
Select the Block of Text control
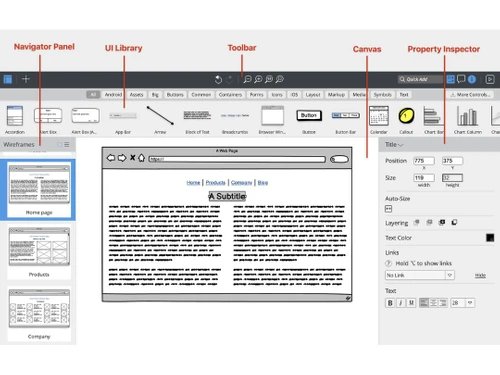197,120
